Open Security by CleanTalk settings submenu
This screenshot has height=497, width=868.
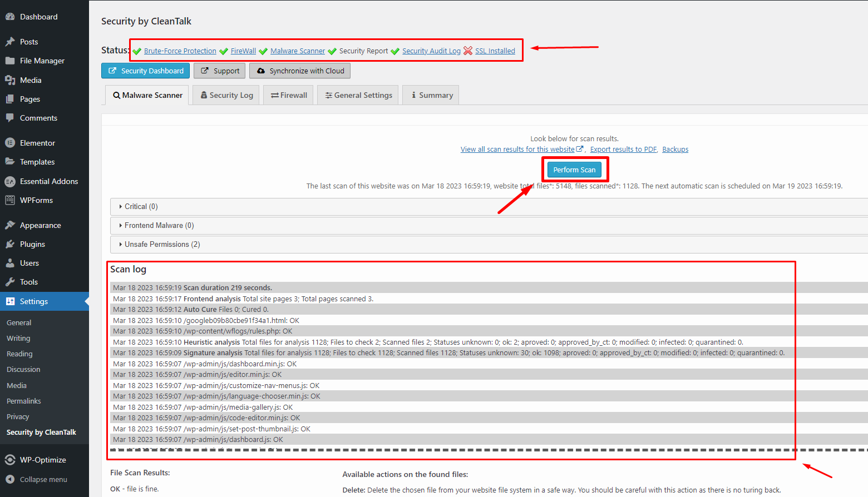(x=41, y=432)
